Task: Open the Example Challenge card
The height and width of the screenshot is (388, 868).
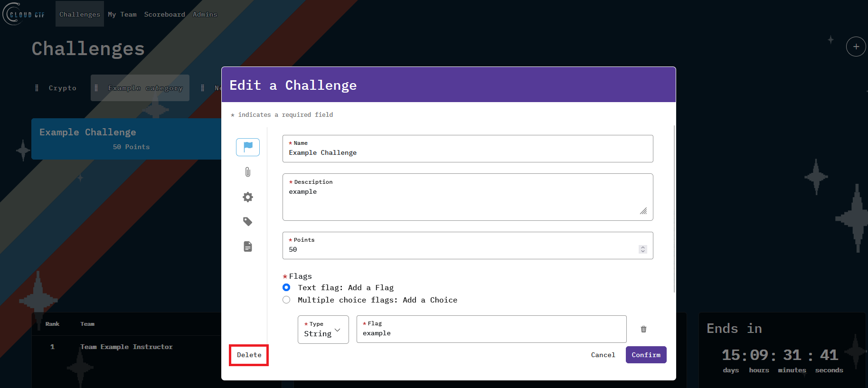Action: 127,139
